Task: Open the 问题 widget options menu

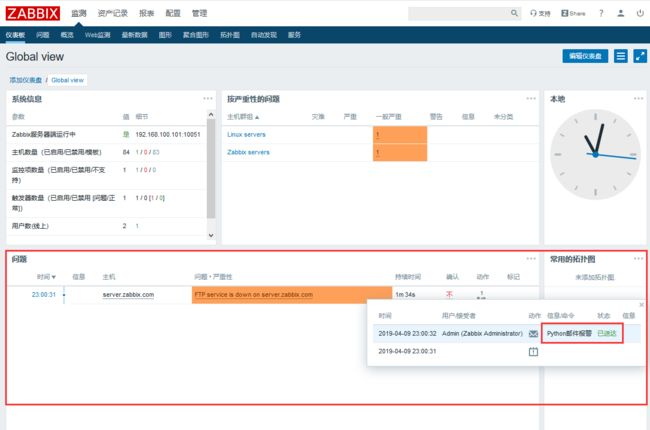Action: coord(531,259)
